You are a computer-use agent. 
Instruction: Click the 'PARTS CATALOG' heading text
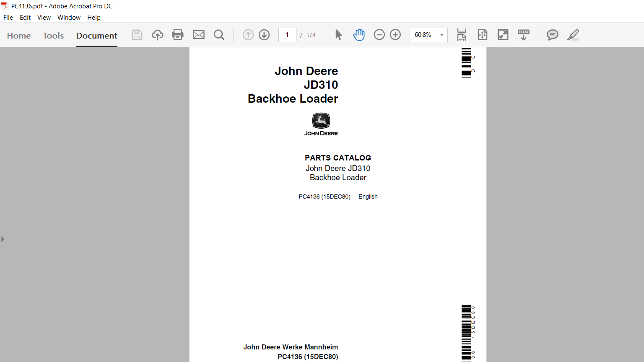click(338, 158)
